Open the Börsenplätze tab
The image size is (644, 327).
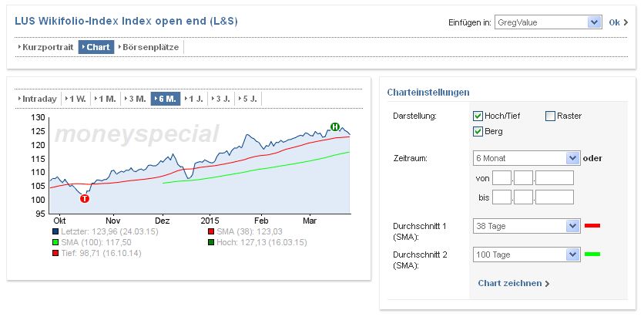pos(149,47)
